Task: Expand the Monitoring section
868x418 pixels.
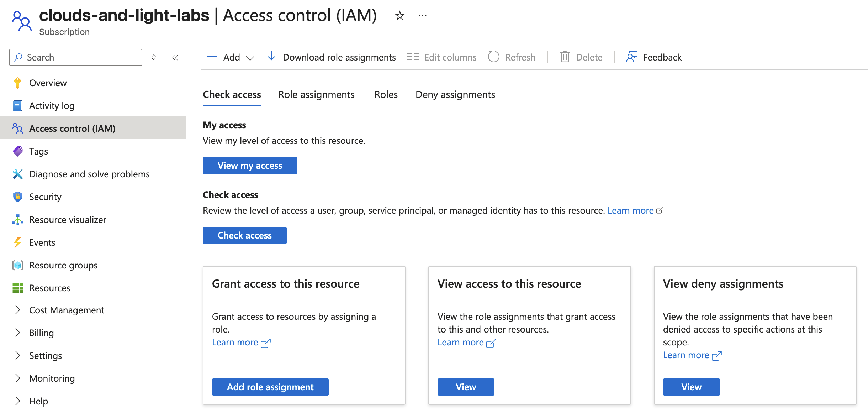Action: [x=18, y=378]
